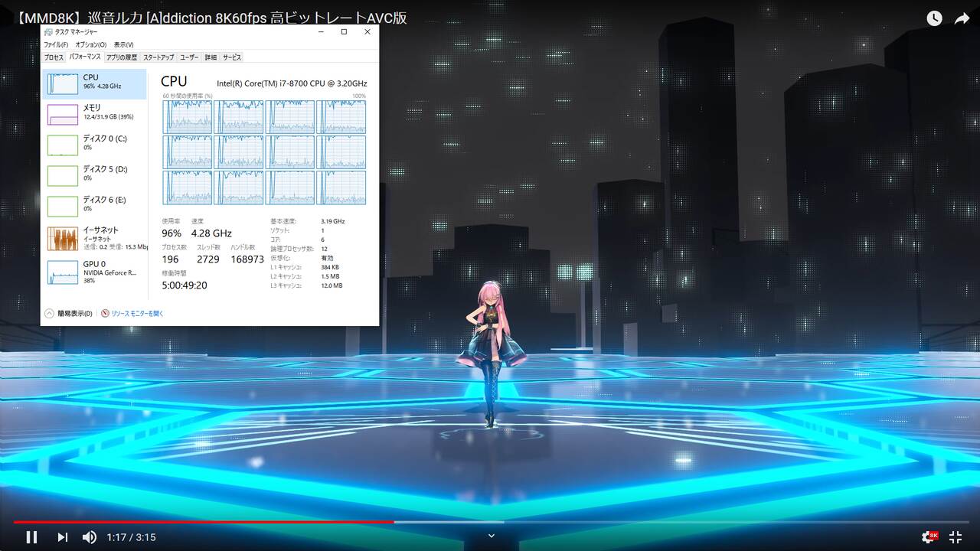Click the Watch Later clock icon
This screenshot has height=551, width=980.
[934, 19]
